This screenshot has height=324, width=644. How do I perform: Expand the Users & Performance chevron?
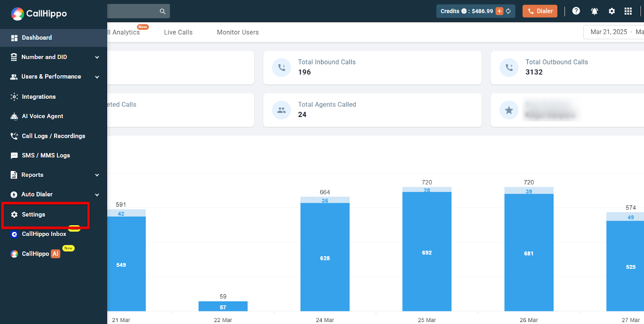tap(97, 77)
